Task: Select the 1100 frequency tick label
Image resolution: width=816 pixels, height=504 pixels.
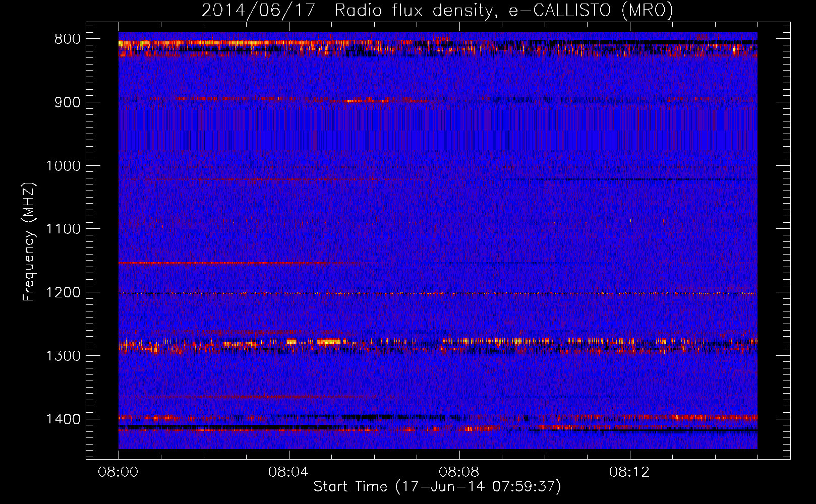Action: point(63,229)
